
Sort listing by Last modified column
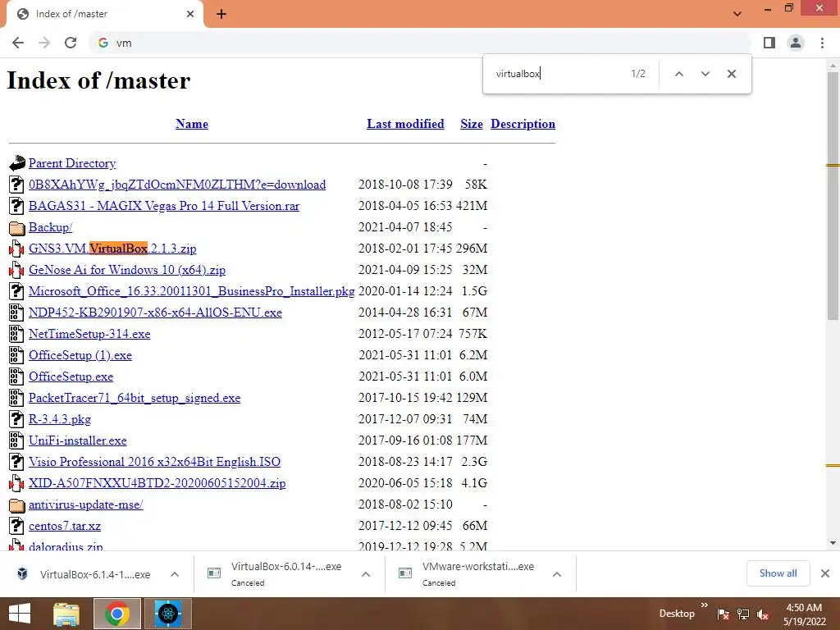point(405,124)
